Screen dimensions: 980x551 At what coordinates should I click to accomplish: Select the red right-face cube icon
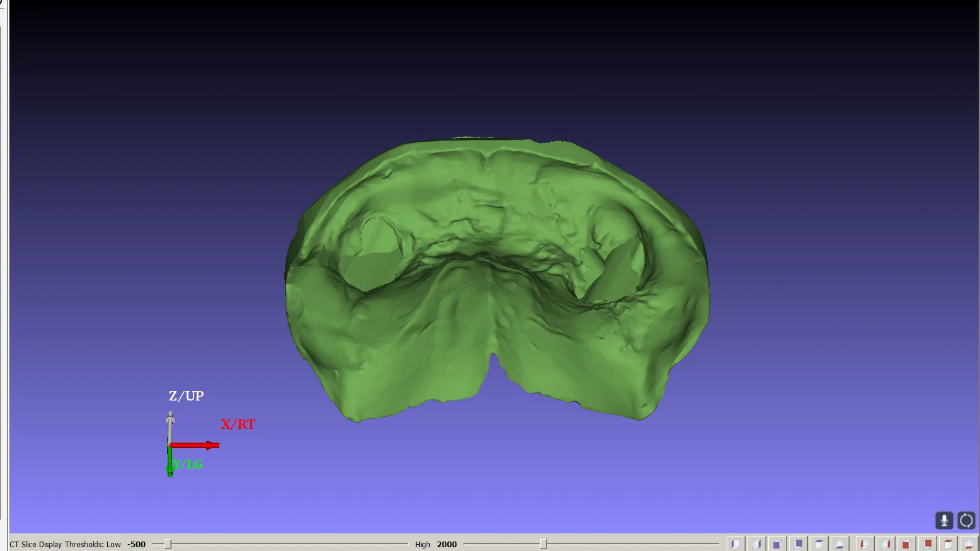(885, 544)
